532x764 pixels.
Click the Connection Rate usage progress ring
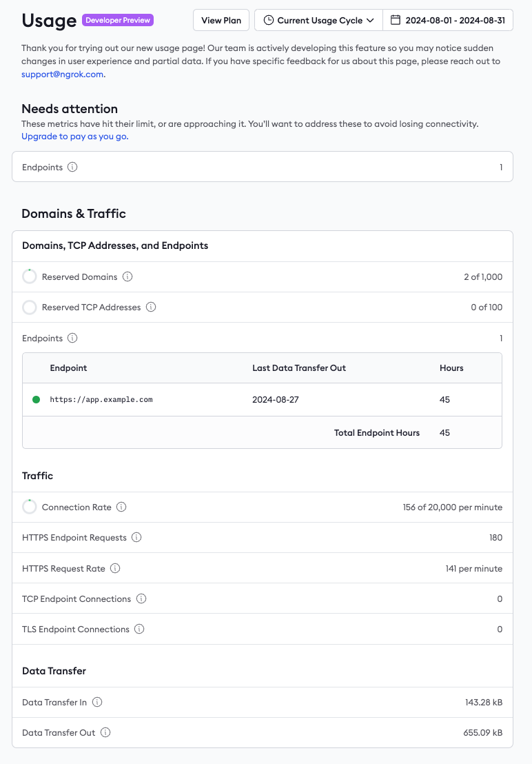tap(30, 507)
